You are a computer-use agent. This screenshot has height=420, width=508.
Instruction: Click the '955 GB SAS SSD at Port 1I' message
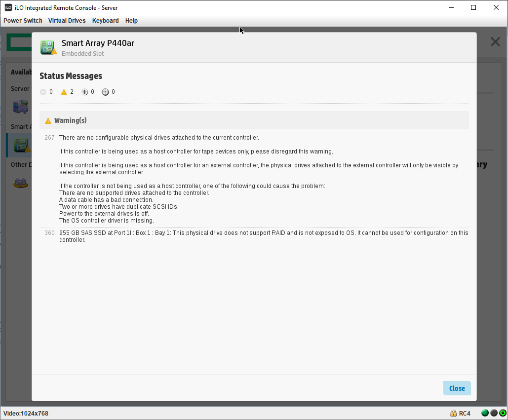(264, 236)
